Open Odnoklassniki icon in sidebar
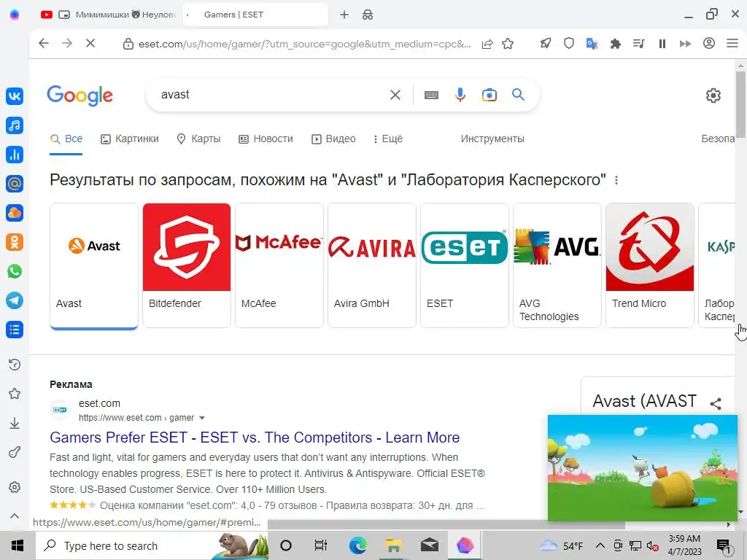Screen dimensions: 747x560 (x=15, y=242)
